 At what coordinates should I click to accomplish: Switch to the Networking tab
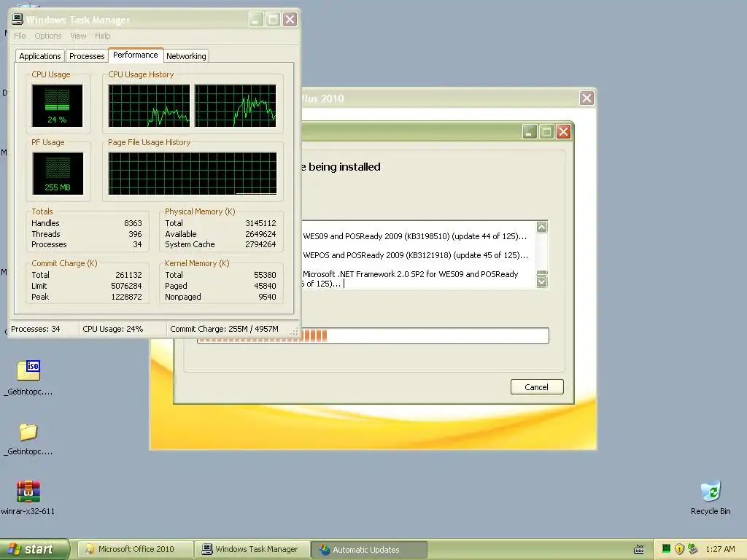(186, 56)
